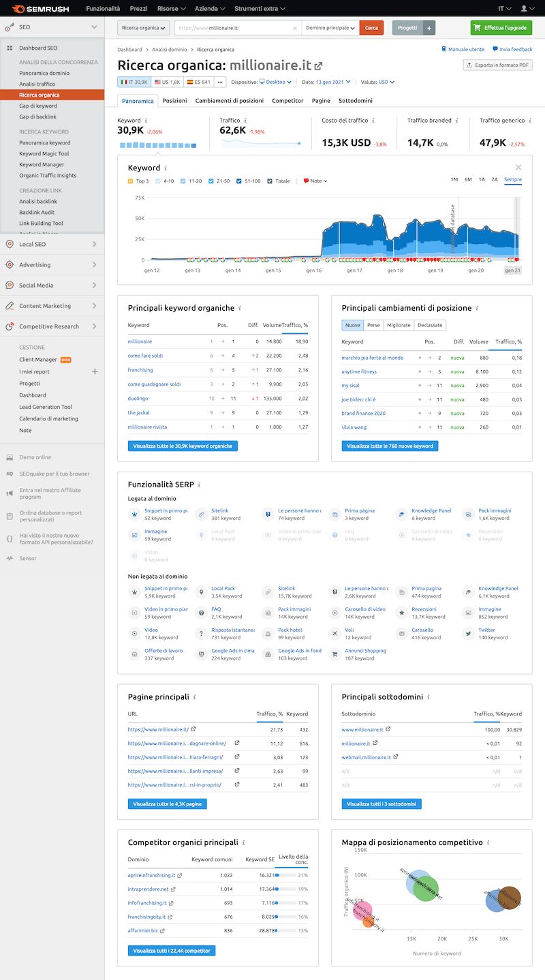Clear the domain search field with X
This screenshot has height=980, width=545.
coord(295,28)
